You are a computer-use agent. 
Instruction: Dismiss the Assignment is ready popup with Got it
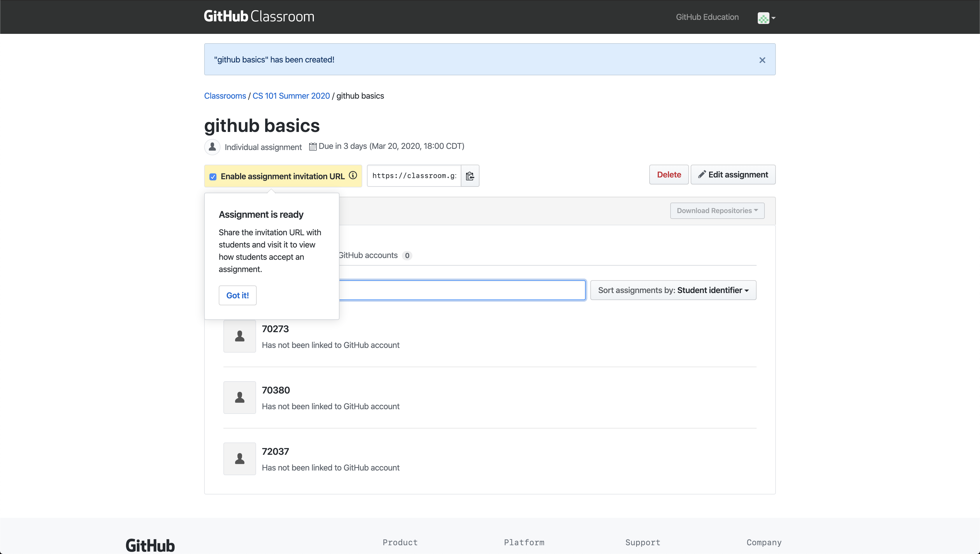click(x=237, y=295)
